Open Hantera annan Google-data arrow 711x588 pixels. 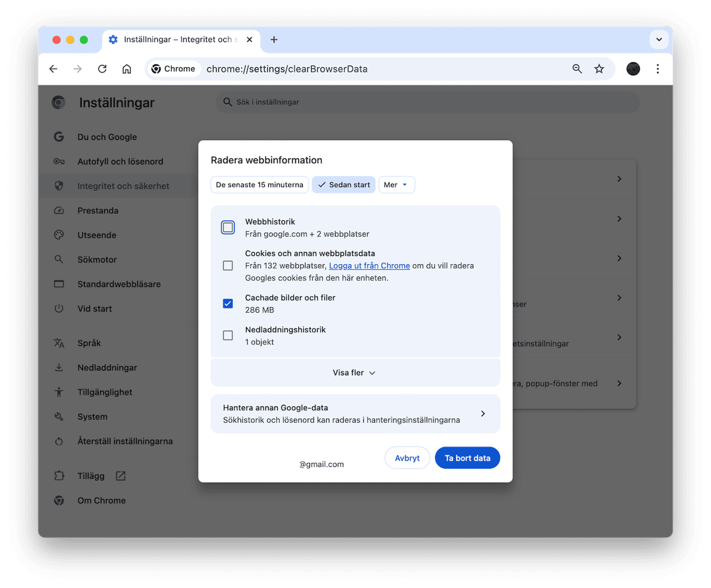tap(482, 414)
